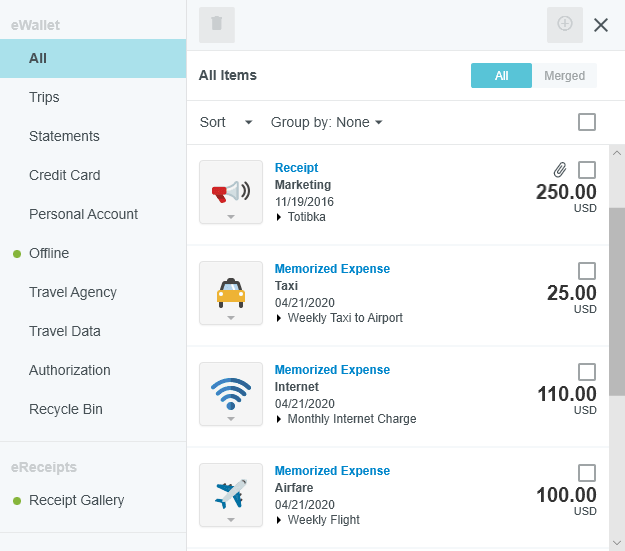Click the trash delete icon
The height and width of the screenshot is (551, 625).
(217, 25)
